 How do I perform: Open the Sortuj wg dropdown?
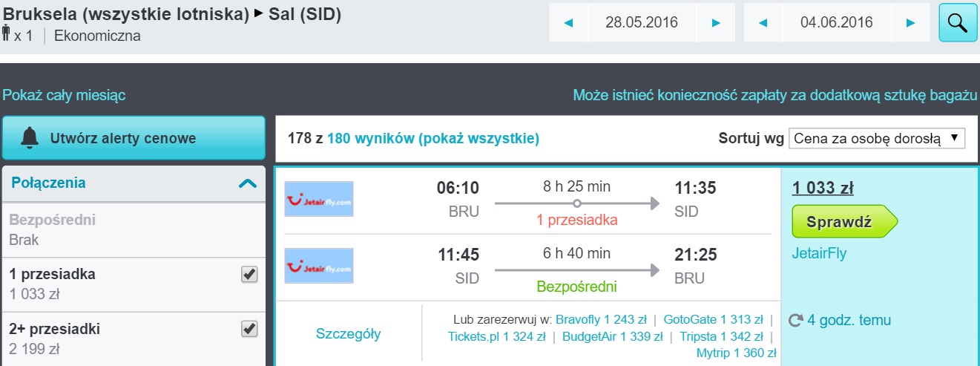pos(876,138)
